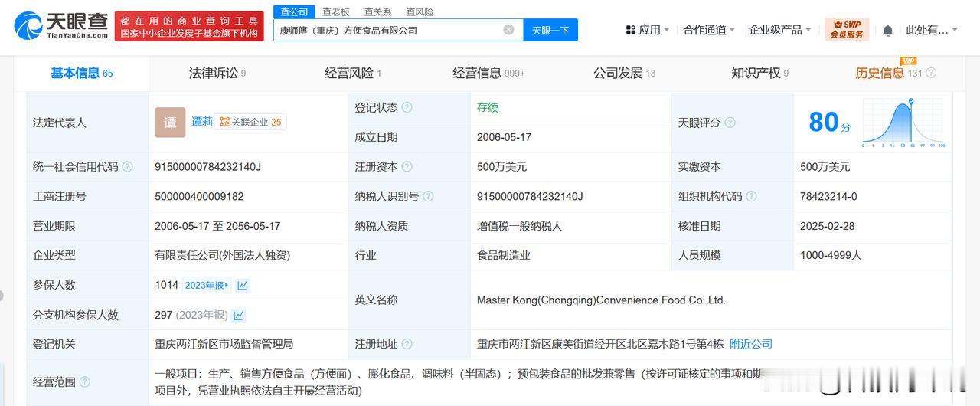The image size is (980, 406).
Task: Click the English name Master Kong(Chongqing) text
Action: pos(601,300)
